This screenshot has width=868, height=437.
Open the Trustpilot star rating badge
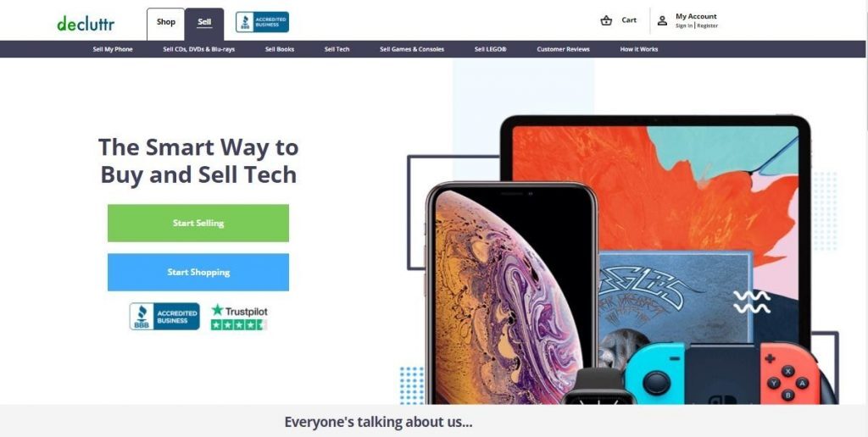pyautogui.click(x=239, y=317)
